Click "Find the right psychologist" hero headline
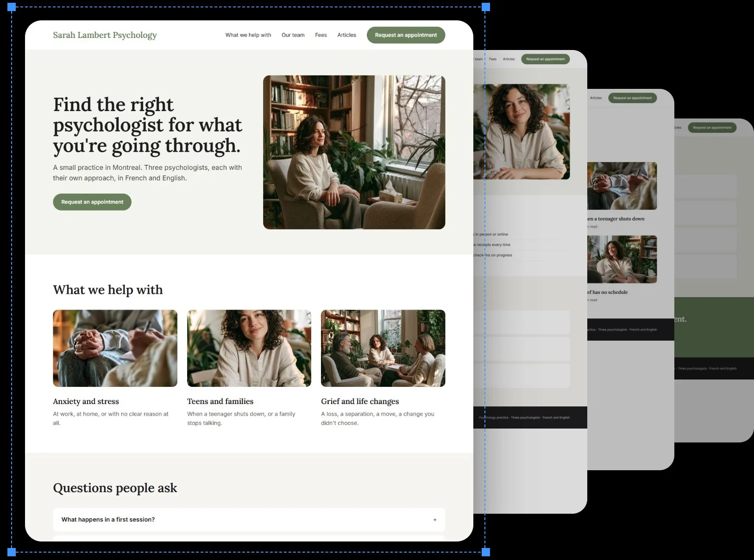Viewport: 754px width, 560px height. (x=147, y=125)
